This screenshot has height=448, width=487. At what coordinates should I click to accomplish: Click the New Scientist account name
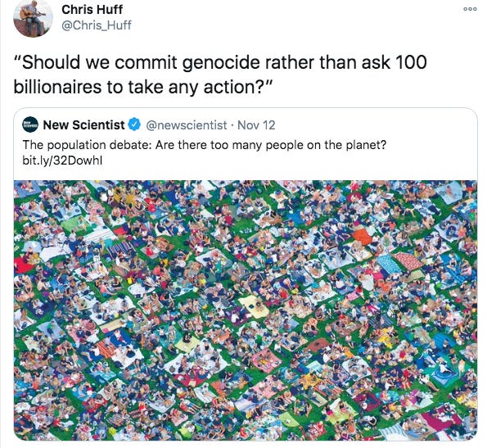pyautogui.click(x=83, y=124)
